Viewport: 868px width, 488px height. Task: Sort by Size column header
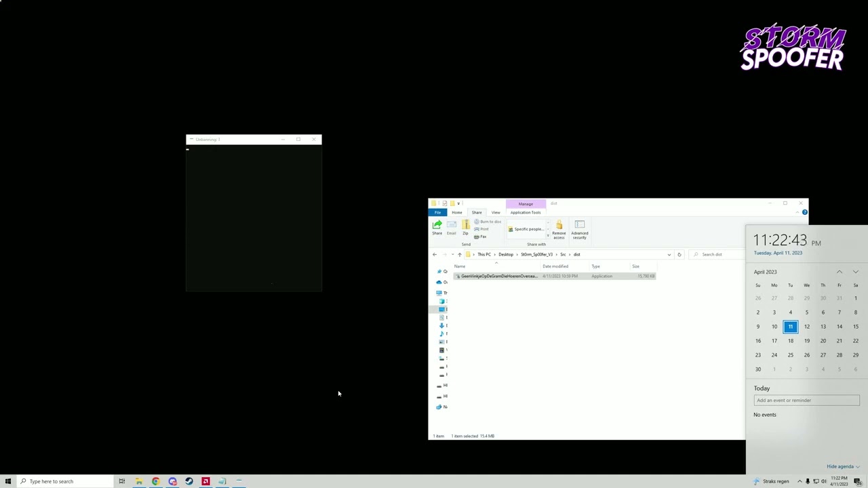pos(635,266)
